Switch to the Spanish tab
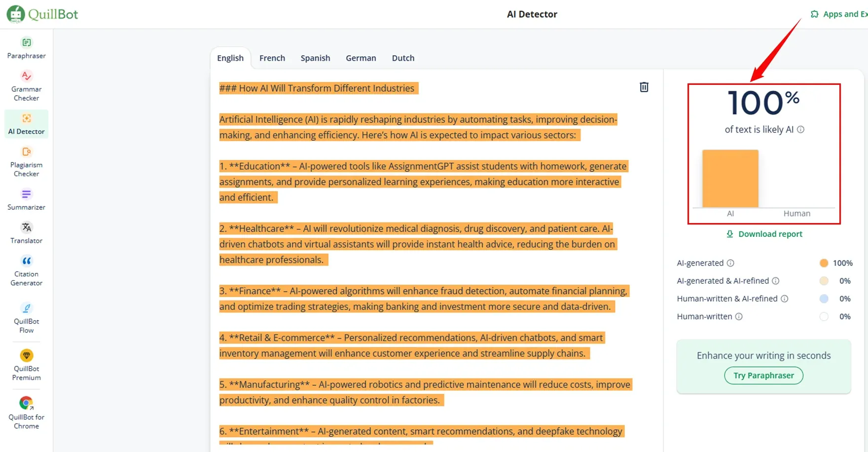This screenshot has height=452, width=868. (x=316, y=58)
